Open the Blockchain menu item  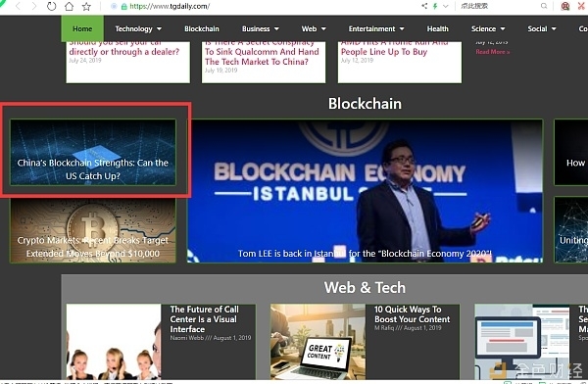click(202, 28)
